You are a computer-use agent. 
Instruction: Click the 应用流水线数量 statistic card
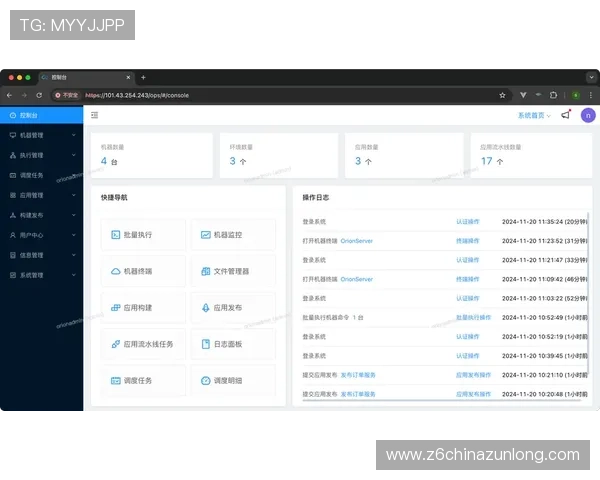(x=531, y=155)
